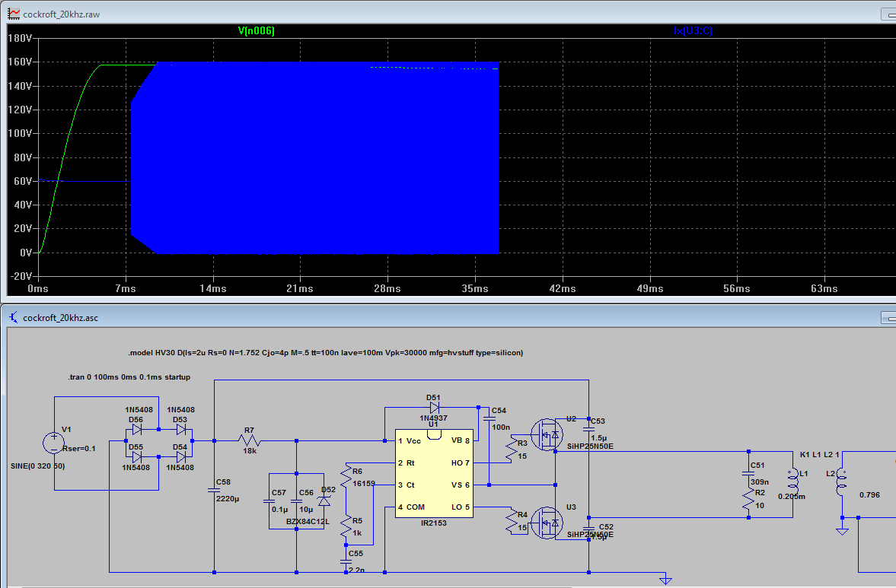Click the D52 zener diode symbol
896x588 pixels.
pyautogui.click(x=324, y=501)
